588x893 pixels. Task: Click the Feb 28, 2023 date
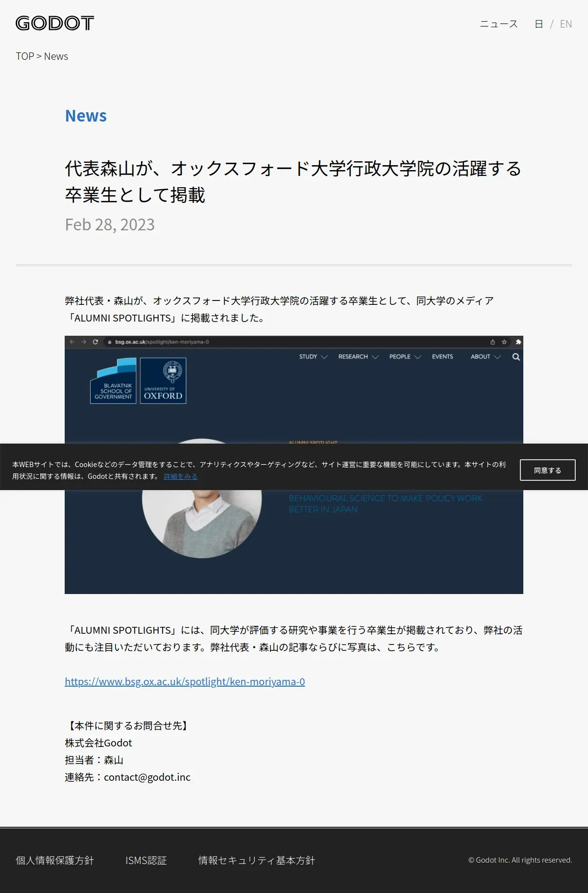(110, 224)
